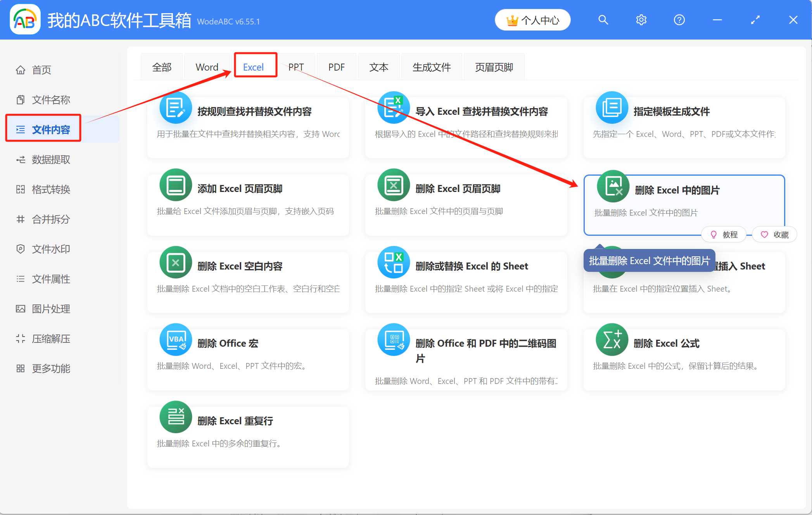Select 数据提取 in the sidebar
The width and height of the screenshot is (812, 515).
click(51, 159)
